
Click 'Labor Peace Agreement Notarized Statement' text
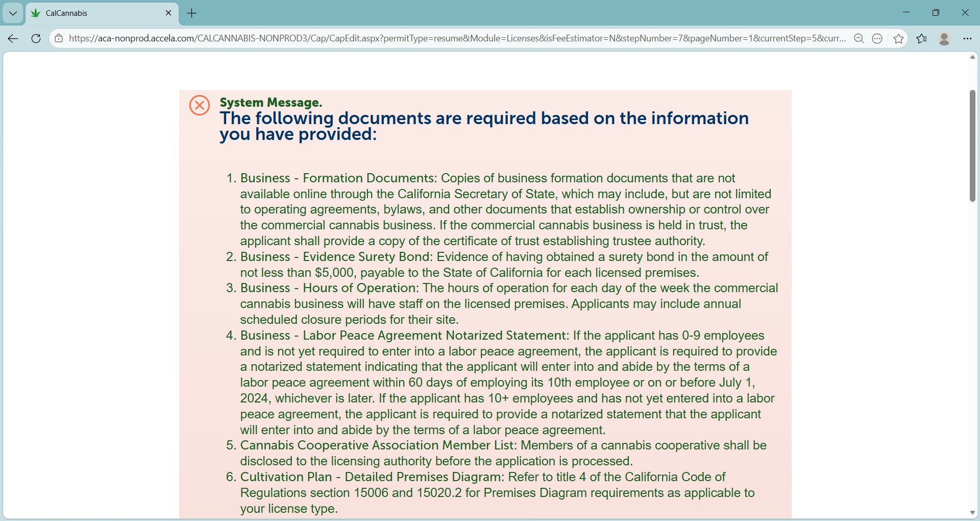point(434,336)
